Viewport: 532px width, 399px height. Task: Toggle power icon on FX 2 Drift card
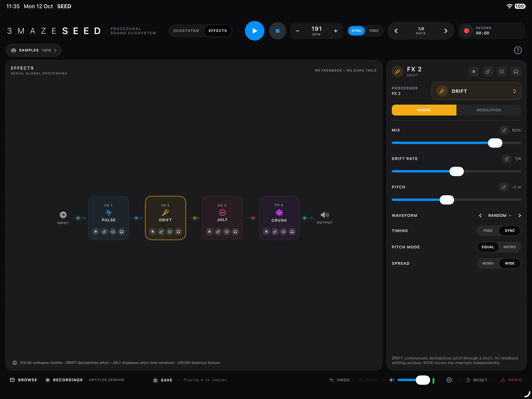[x=170, y=232]
